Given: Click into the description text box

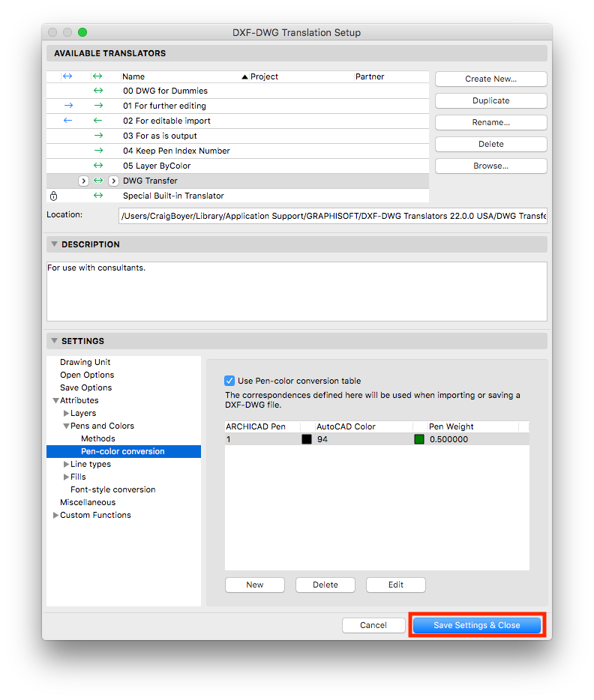Looking at the screenshot, I should (296, 292).
